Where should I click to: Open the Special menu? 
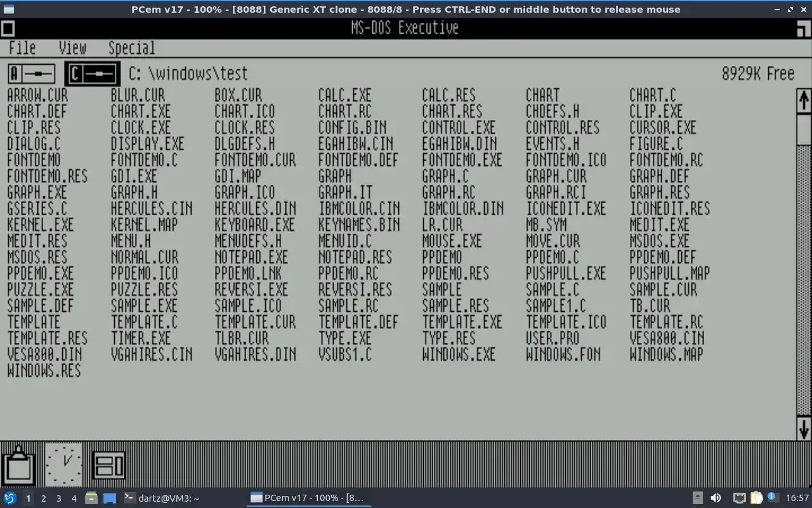tap(131, 48)
